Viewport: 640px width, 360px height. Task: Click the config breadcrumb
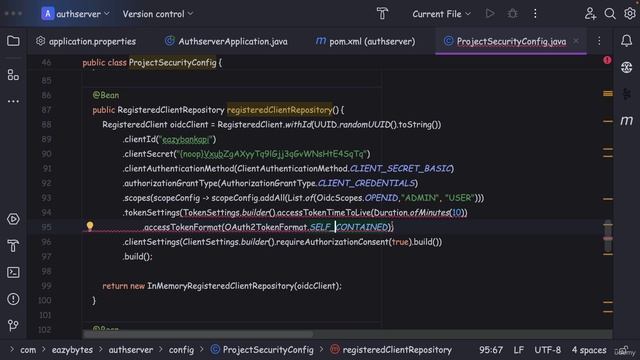181,350
